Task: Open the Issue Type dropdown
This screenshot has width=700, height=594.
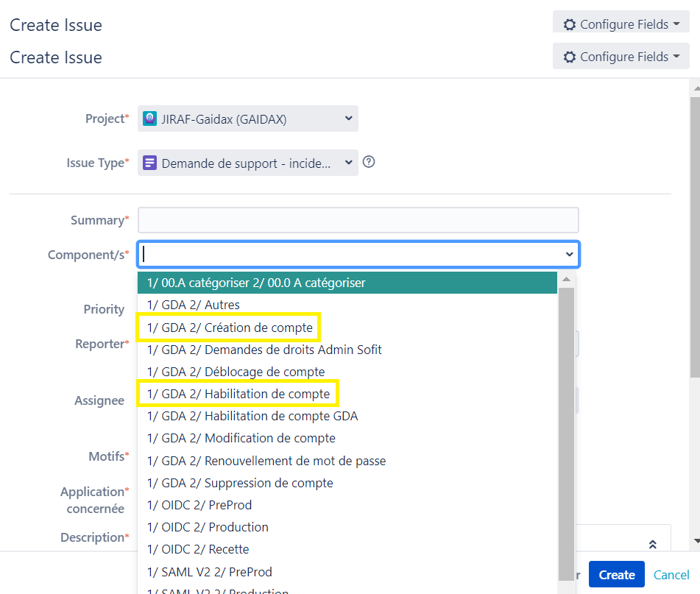Action: point(248,163)
